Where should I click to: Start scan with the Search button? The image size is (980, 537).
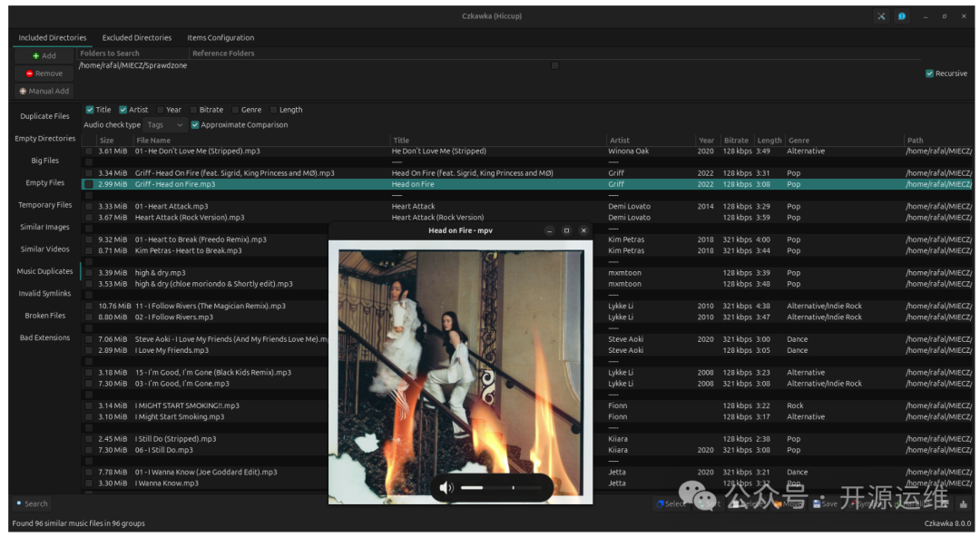(32, 503)
